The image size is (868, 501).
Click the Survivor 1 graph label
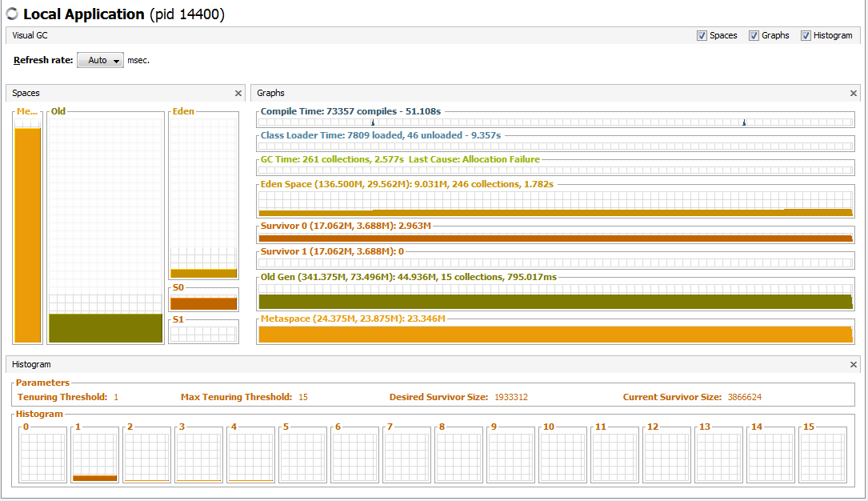pos(332,251)
